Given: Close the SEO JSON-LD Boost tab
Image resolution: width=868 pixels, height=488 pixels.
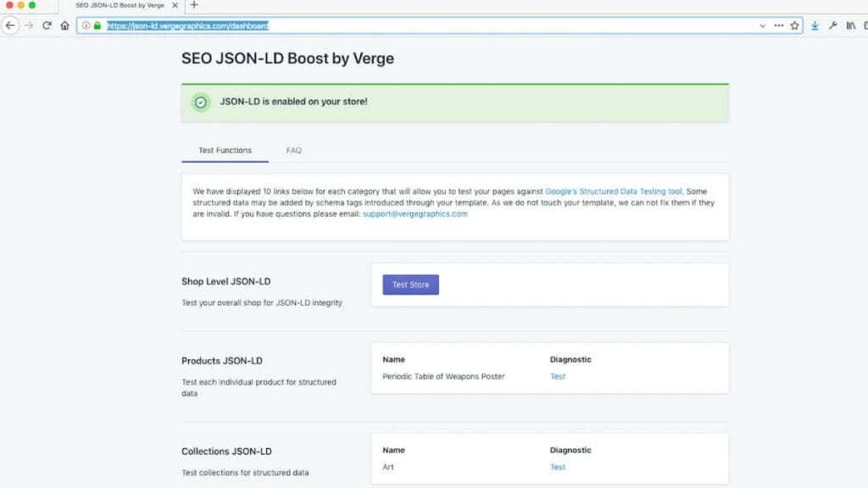Looking at the screenshot, I should click(x=175, y=5).
